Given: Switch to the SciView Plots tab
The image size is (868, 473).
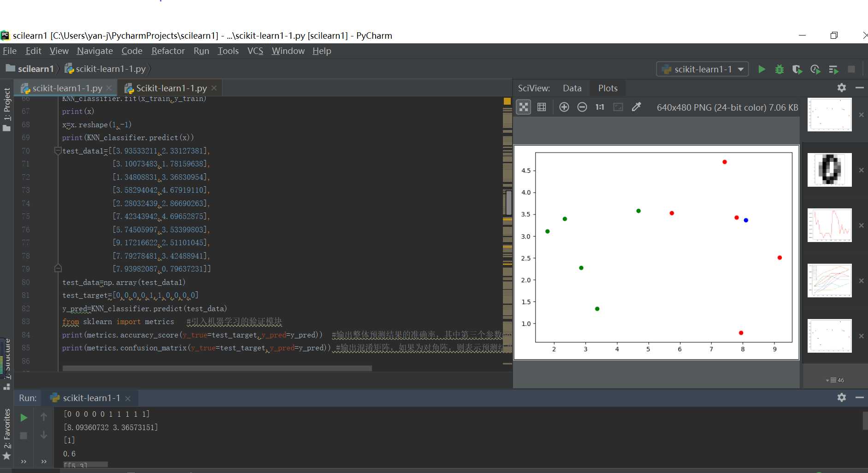Looking at the screenshot, I should click(608, 88).
